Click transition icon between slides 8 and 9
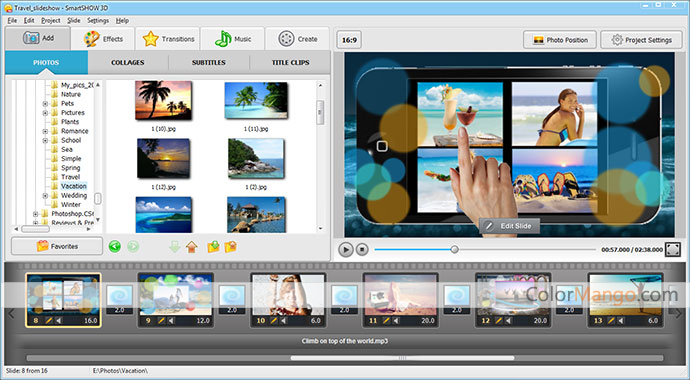690x380 pixels. [x=119, y=295]
